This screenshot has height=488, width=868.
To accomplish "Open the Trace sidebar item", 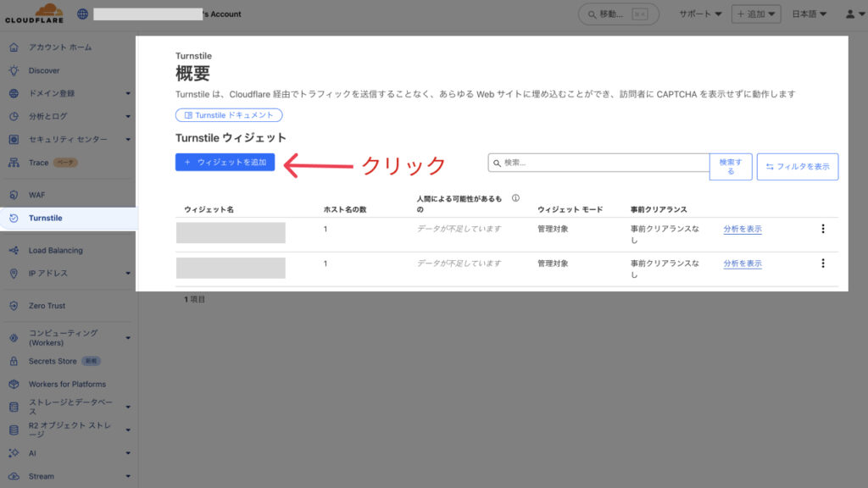I will (39, 163).
